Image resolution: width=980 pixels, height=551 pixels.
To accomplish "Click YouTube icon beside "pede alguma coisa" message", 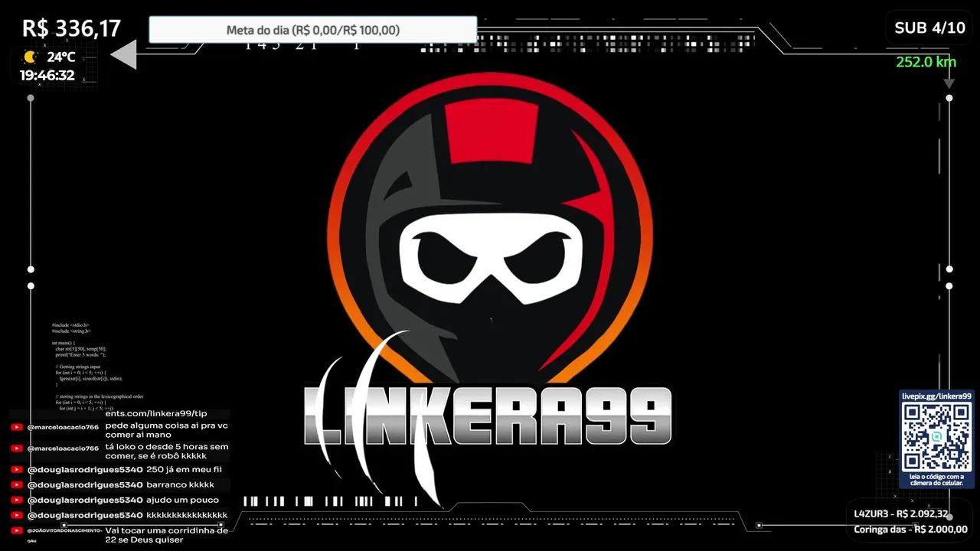I will point(17,427).
